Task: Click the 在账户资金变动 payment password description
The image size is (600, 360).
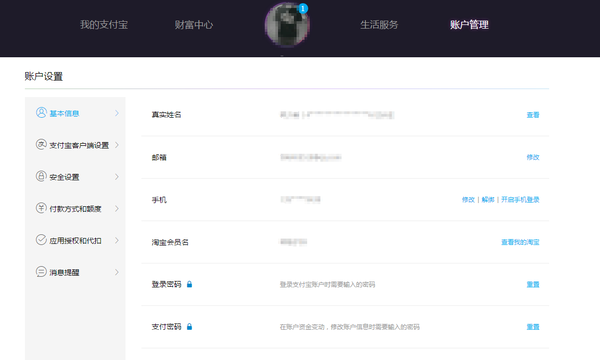Action: click(x=349, y=327)
